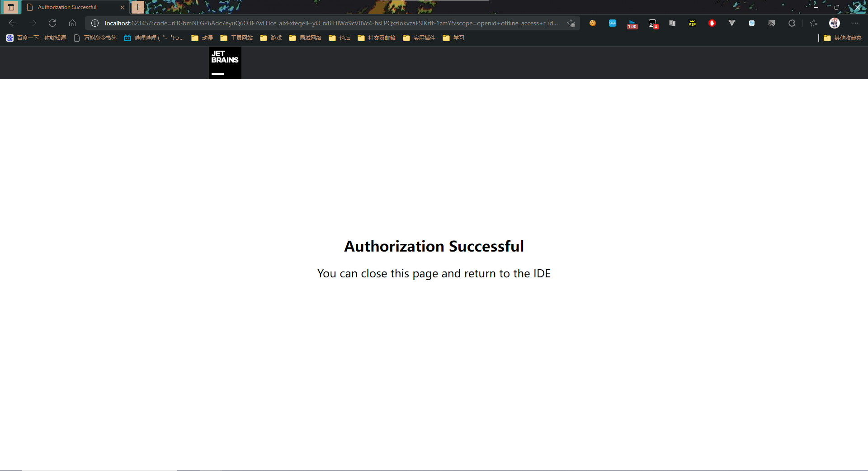
Task: Expand the 工具网站 bookmark folder
Action: pos(236,38)
